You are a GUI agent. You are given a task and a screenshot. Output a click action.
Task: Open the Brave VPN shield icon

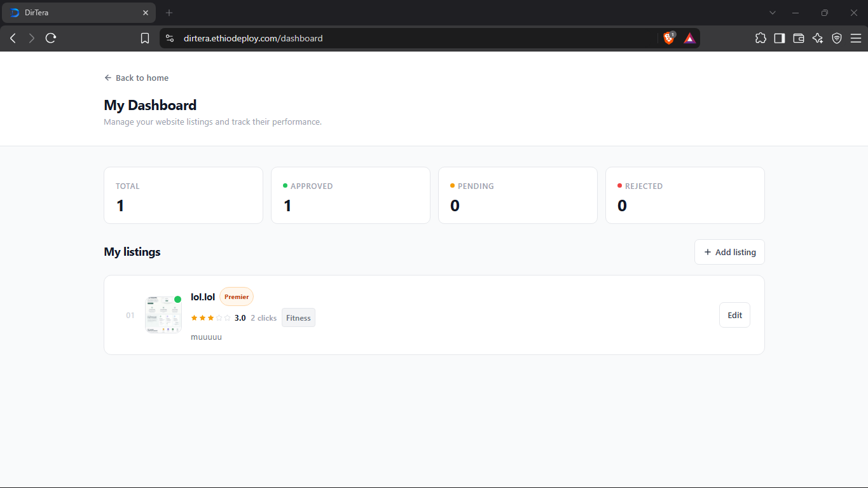coord(837,38)
